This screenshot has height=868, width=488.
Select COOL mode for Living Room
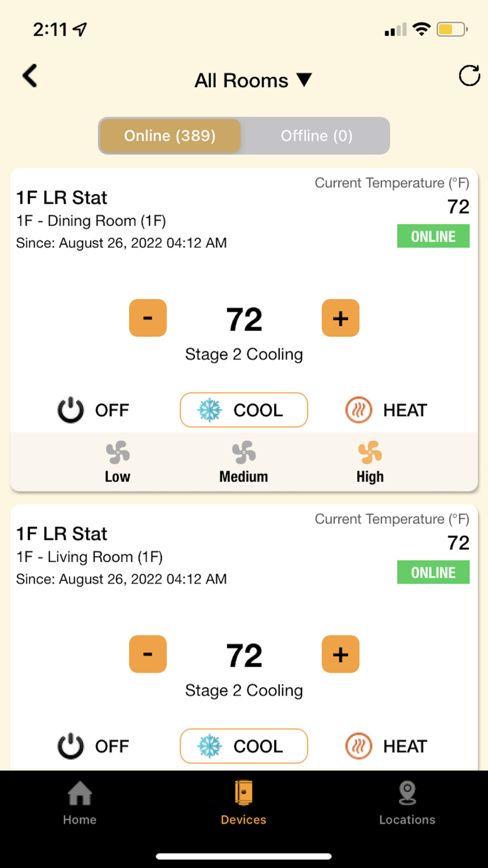pyautogui.click(x=244, y=746)
